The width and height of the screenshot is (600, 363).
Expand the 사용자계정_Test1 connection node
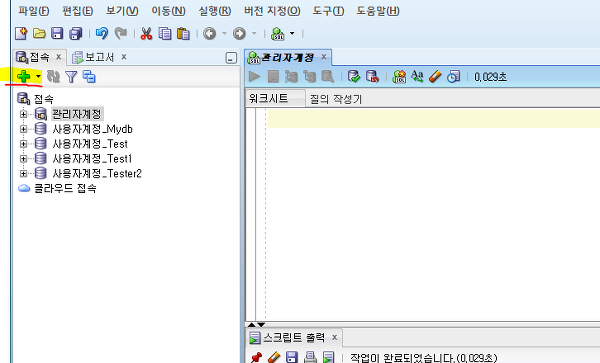pos(24,159)
